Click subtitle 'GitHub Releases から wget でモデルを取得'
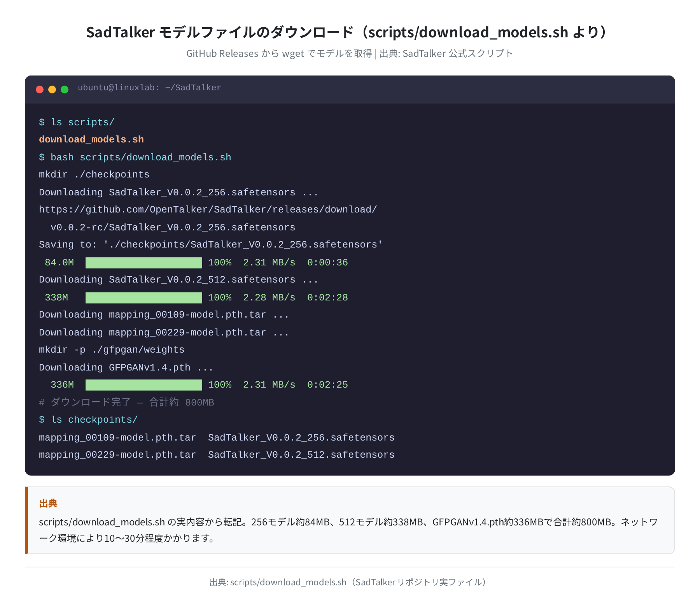The width and height of the screenshot is (700, 604). coord(279,53)
